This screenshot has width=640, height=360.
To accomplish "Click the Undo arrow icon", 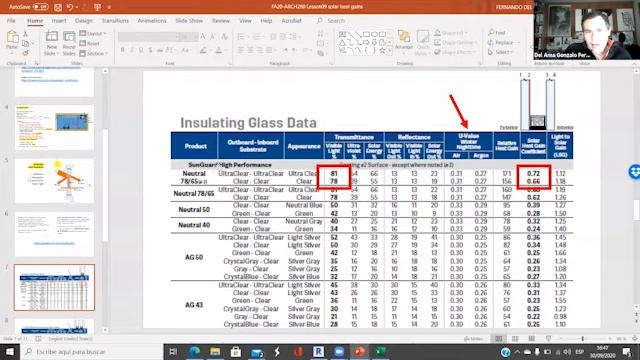I will tap(70, 7).
